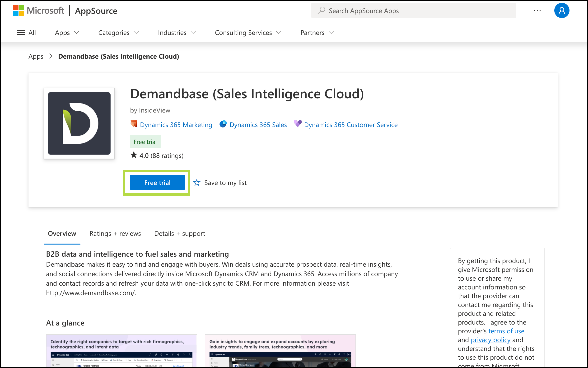Screen dimensions: 588x368
Task: Open the privacy policy link
Action: (x=490, y=340)
